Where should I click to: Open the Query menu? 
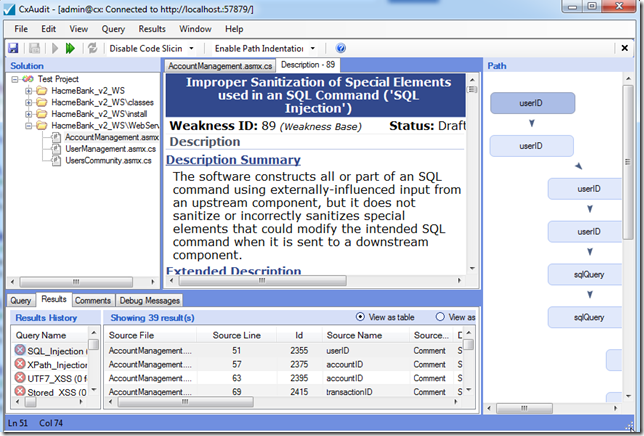[113, 29]
